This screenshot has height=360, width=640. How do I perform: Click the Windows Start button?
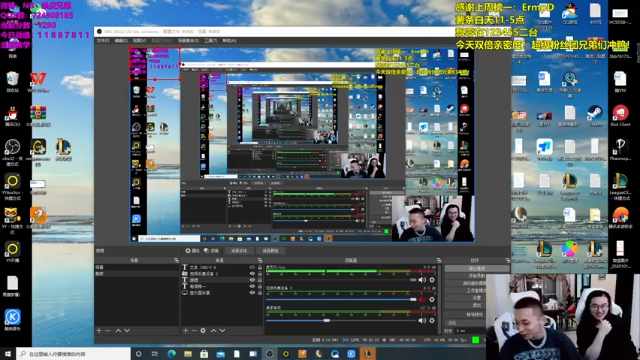pos(8,353)
